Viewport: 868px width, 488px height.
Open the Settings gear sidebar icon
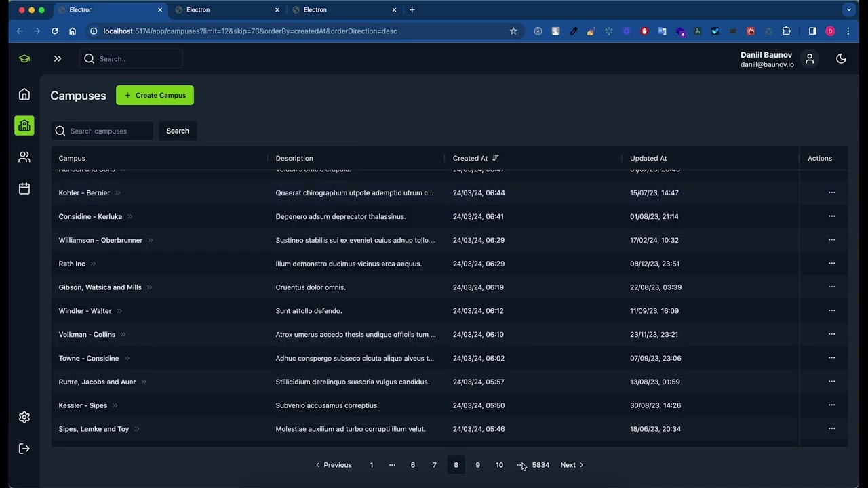tap(24, 418)
